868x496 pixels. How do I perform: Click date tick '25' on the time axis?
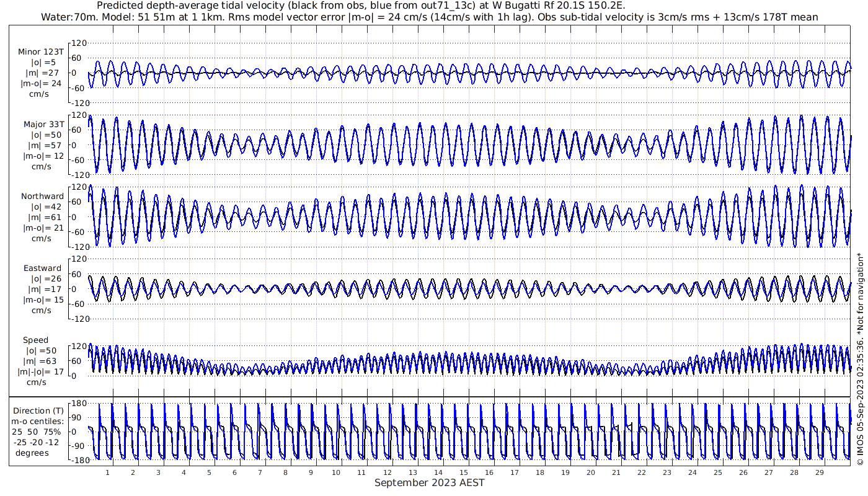point(717,472)
